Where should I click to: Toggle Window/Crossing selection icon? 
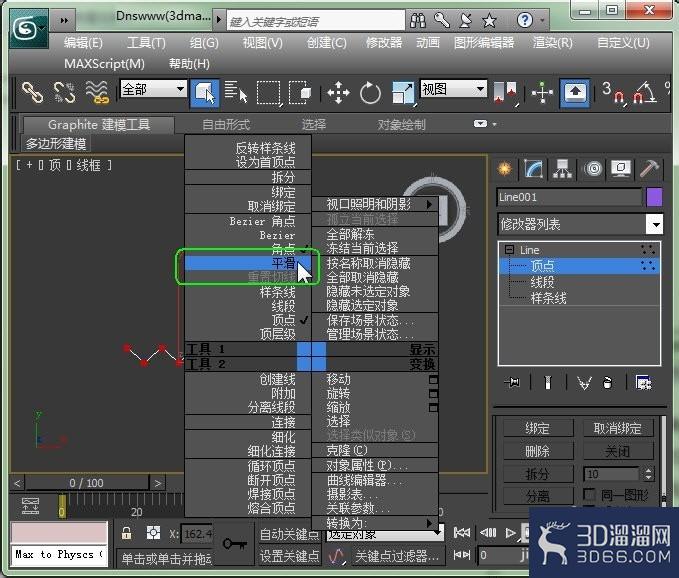(300, 92)
